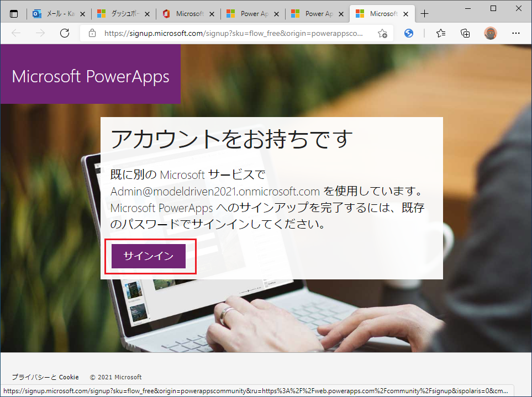View site information lock icon
The image size is (532, 397).
(92, 33)
